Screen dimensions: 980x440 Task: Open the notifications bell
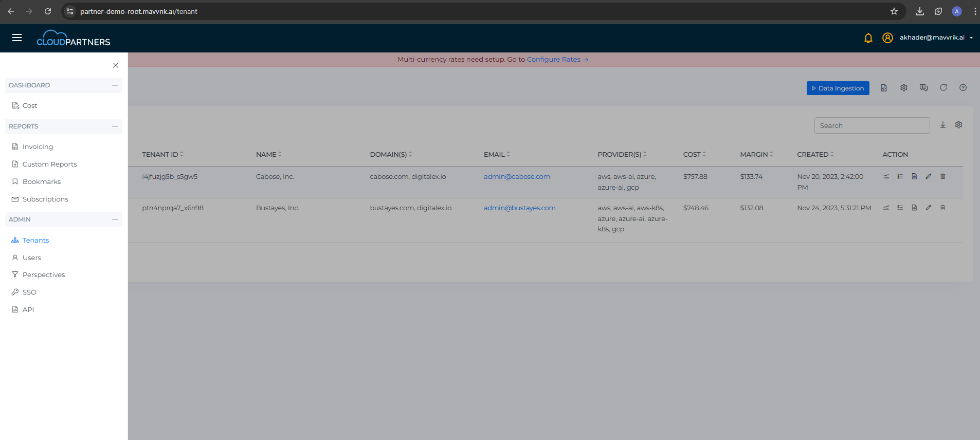pos(868,38)
